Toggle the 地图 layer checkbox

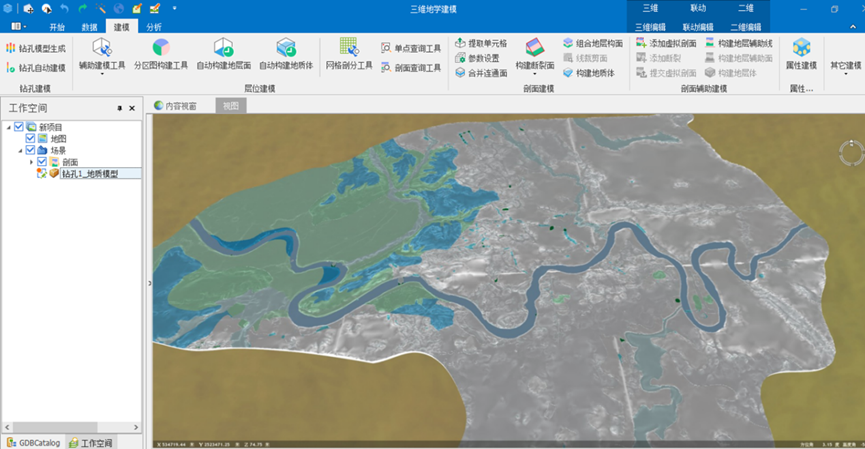coord(30,138)
